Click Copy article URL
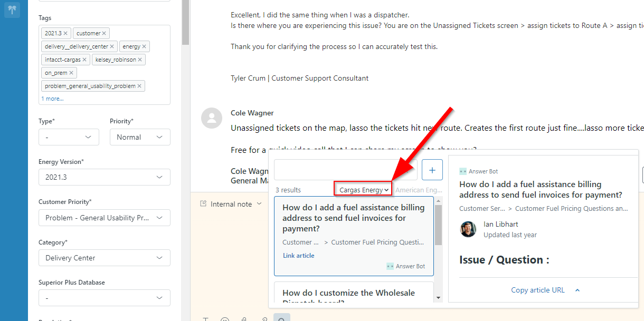The height and width of the screenshot is (321, 644). click(538, 290)
